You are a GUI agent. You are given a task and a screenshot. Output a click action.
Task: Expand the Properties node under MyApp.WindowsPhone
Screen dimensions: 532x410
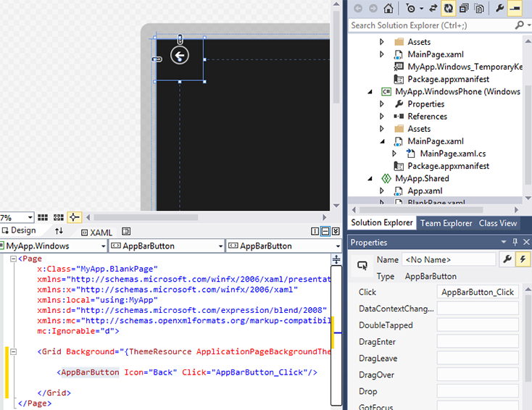coord(382,104)
